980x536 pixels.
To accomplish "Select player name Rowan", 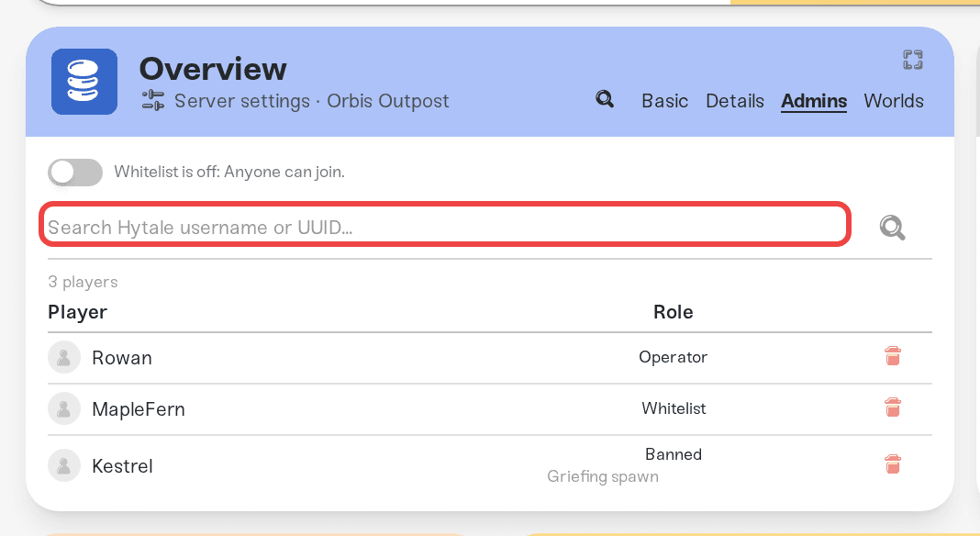I will coord(122,358).
